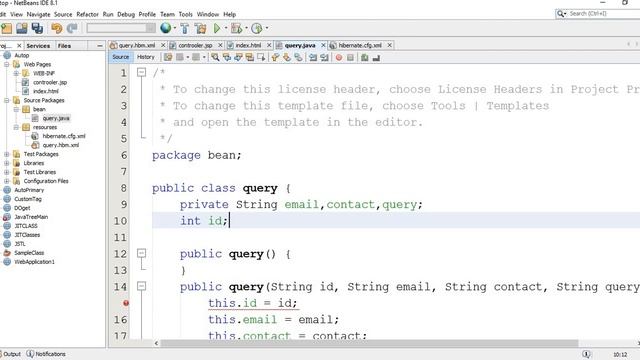Click the Next Bookmark icon
640x360 pixels.
pos(287,58)
